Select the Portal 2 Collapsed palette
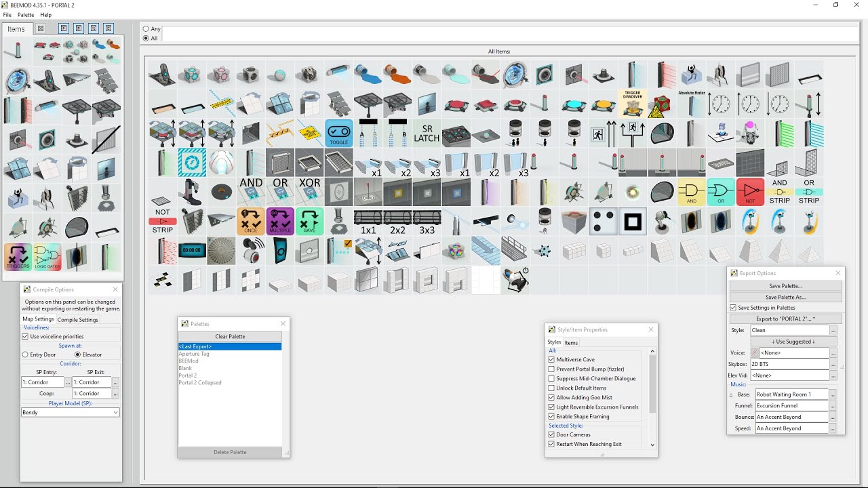The width and height of the screenshot is (868, 488). [x=200, y=383]
